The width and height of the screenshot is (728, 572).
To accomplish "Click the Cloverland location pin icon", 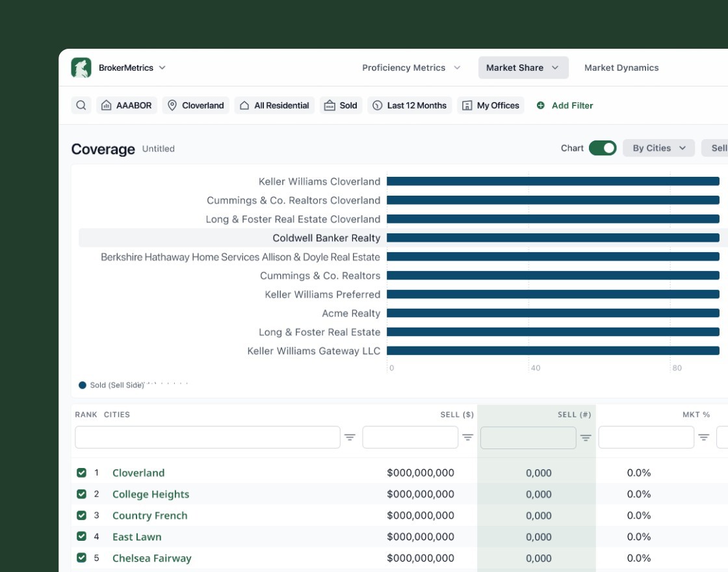I will pos(172,105).
